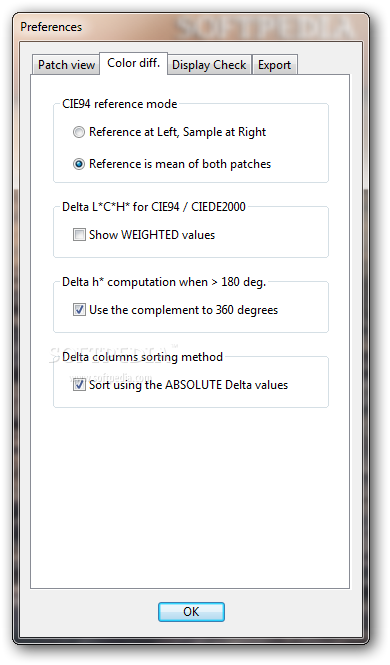Viewport: 390px width, 665px height.
Task: Click the Delta columns sorting method heading
Action: (x=142, y=357)
